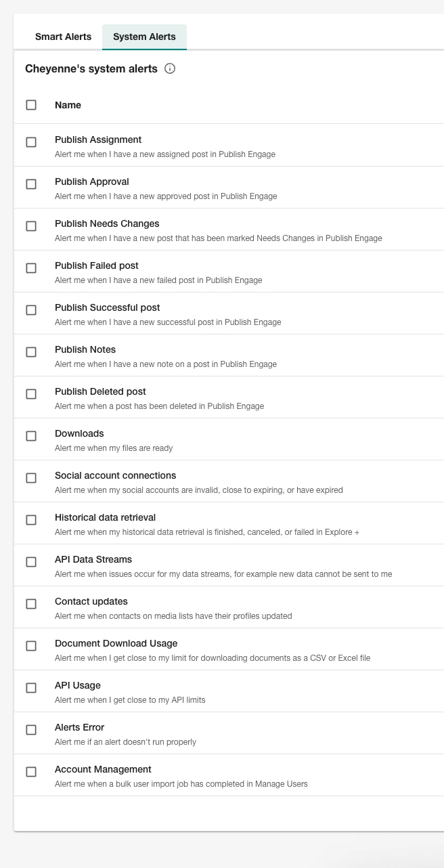Select the Publish Deleted post checkbox
The image size is (444, 868).
click(x=31, y=394)
